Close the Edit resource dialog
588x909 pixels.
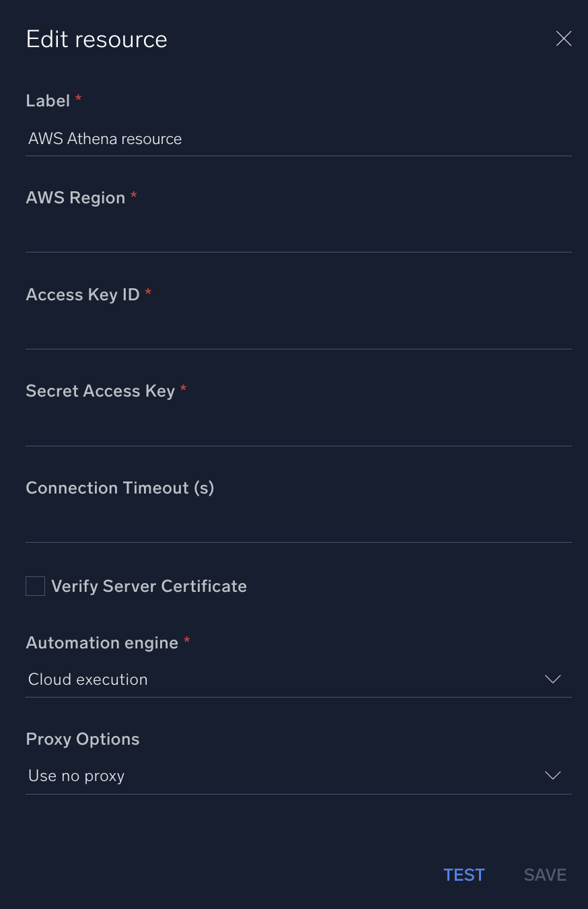pos(564,39)
